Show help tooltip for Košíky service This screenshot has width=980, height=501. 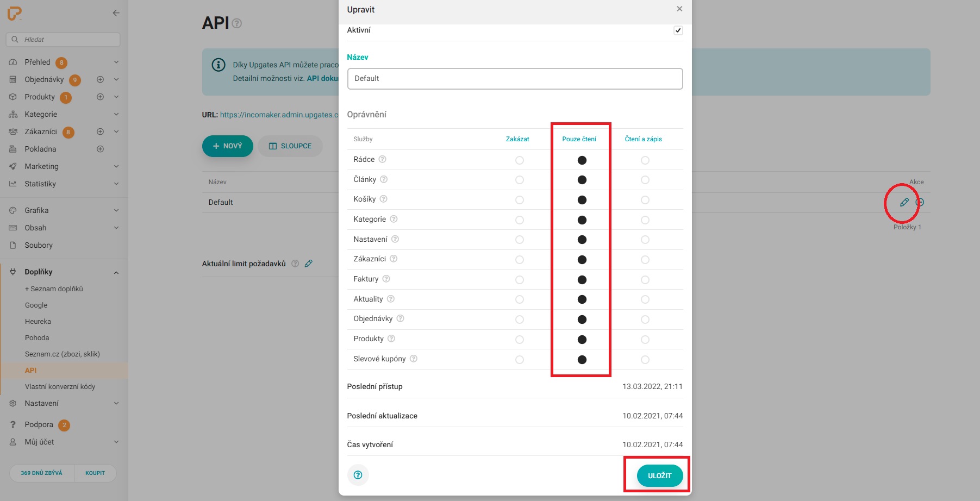pos(383,199)
